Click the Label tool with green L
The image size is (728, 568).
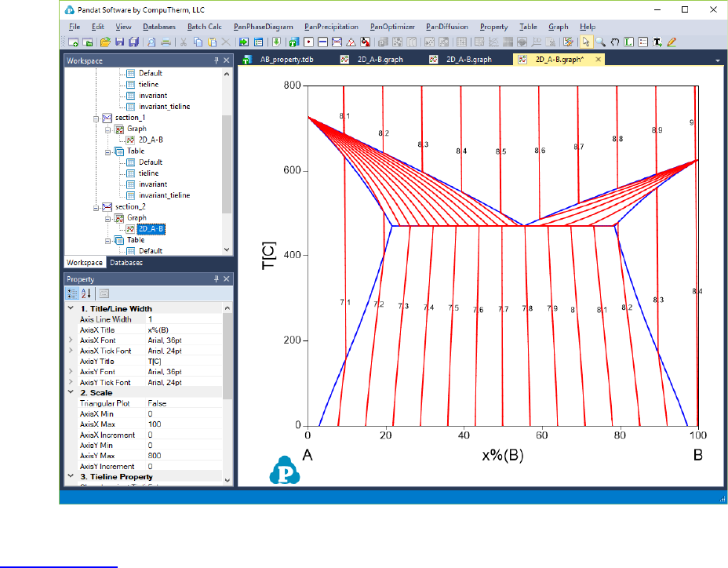pos(628,42)
